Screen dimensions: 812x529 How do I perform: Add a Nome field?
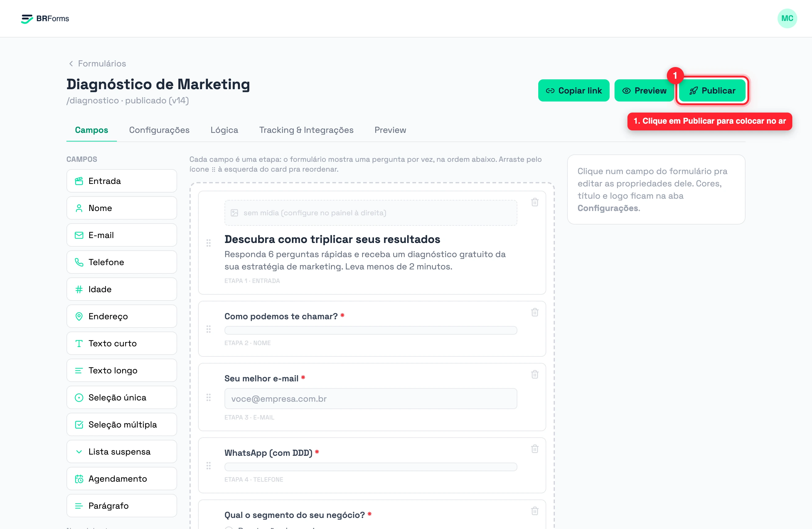pos(122,208)
